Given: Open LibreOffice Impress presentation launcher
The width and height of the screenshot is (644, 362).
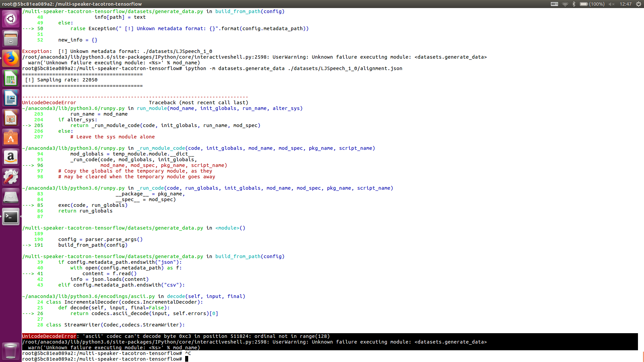Looking at the screenshot, I should pos(11,118).
